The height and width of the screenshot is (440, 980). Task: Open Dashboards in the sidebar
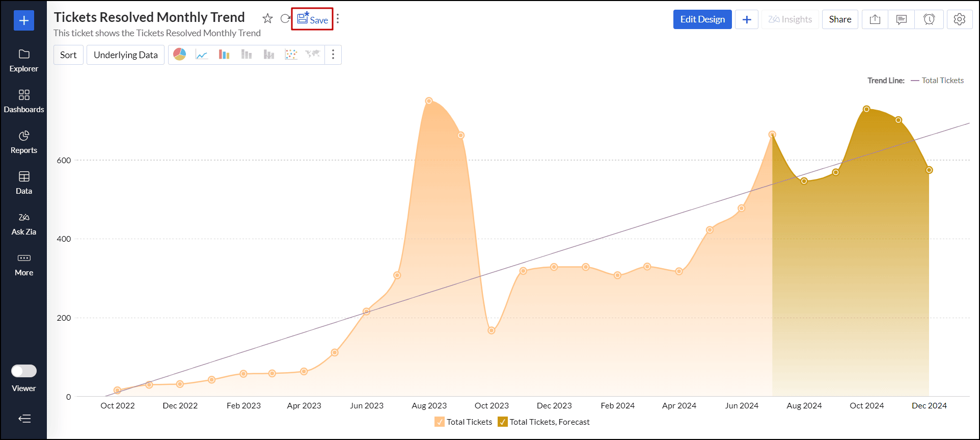click(x=24, y=101)
